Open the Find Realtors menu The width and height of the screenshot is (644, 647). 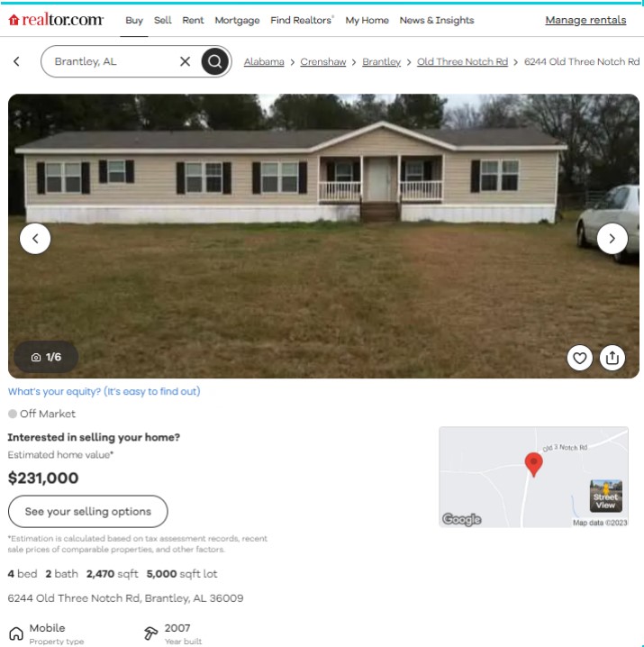(x=302, y=20)
